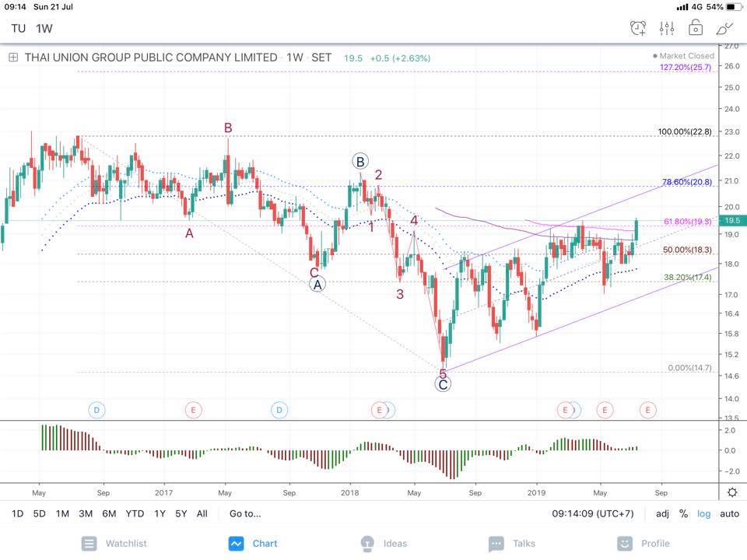The height and width of the screenshot is (560, 747).
Task: Tap the last earnings E marker before Sep 2019
Action: [x=648, y=410]
